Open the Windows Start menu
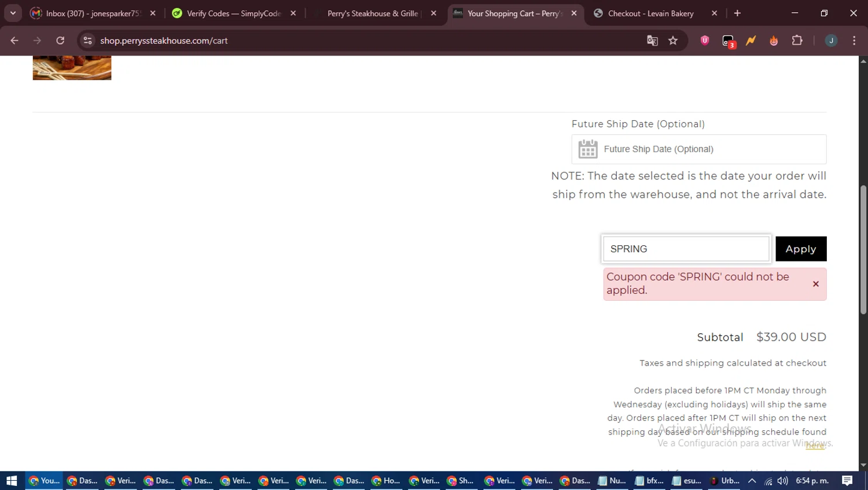868x490 pixels. (x=12, y=481)
